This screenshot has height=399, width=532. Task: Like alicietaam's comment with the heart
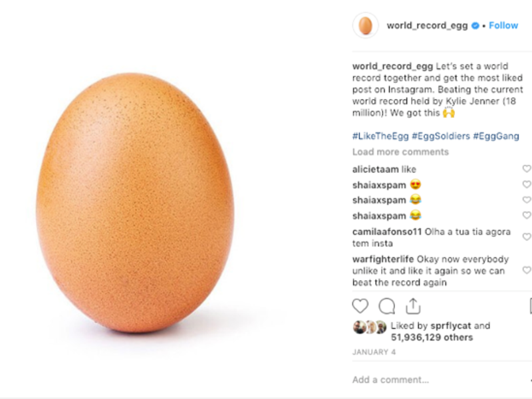[x=527, y=169]
